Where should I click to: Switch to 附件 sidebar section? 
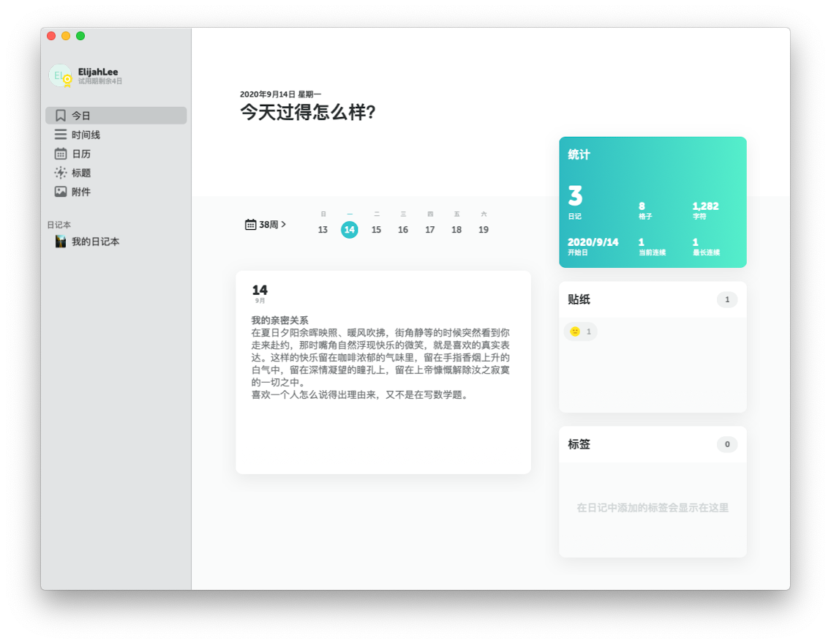pyautogui.click(x=81, y=192)
